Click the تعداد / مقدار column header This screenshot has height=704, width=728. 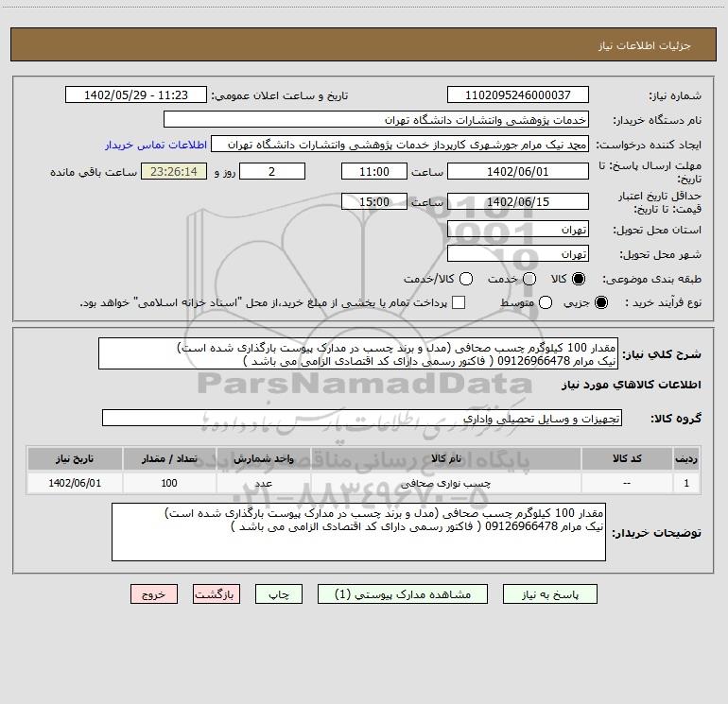tap(169, 459)
